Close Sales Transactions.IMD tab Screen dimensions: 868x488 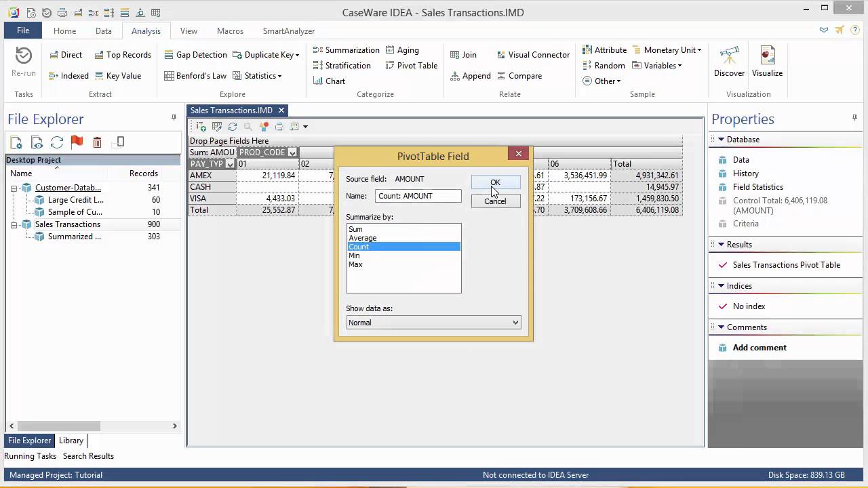281,110
